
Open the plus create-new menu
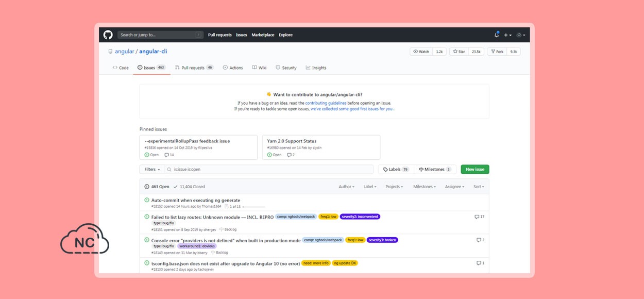tap(507, 35)
